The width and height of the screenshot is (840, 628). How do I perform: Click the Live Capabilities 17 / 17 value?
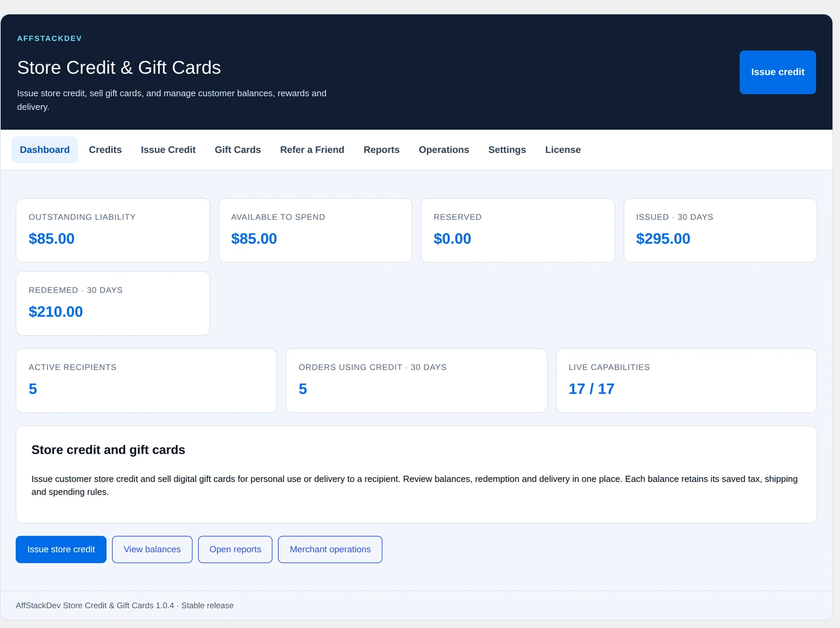point(591,389)
